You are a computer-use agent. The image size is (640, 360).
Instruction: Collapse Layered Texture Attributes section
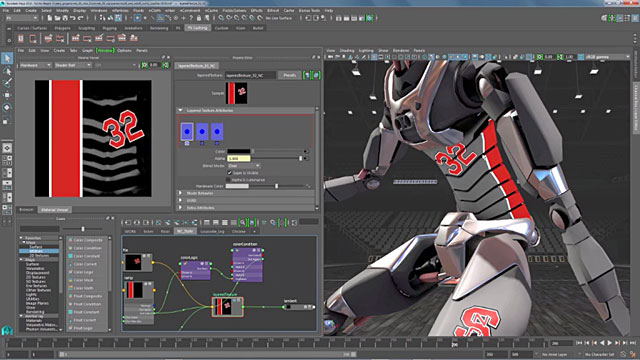click(180, 110)
